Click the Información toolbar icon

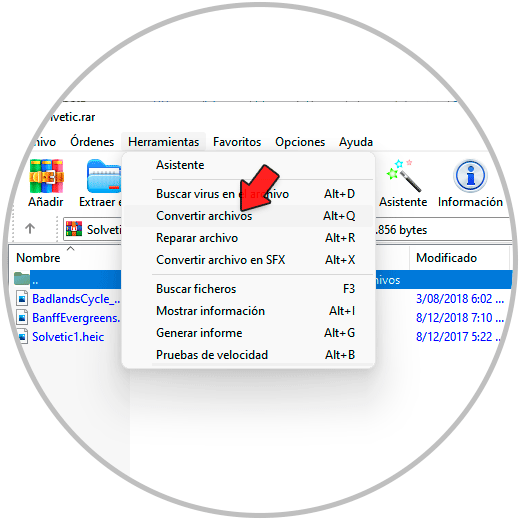click(x=470, y=176)
